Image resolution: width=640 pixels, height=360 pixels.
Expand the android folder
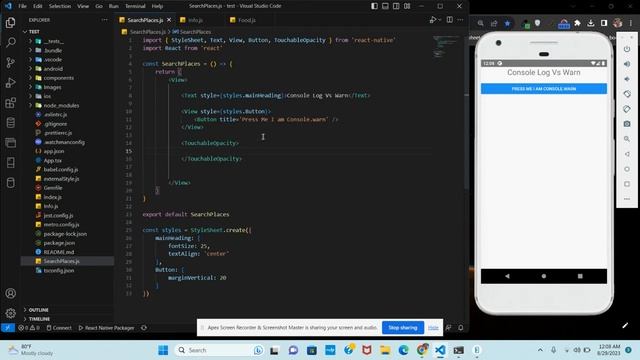(53, 69)
